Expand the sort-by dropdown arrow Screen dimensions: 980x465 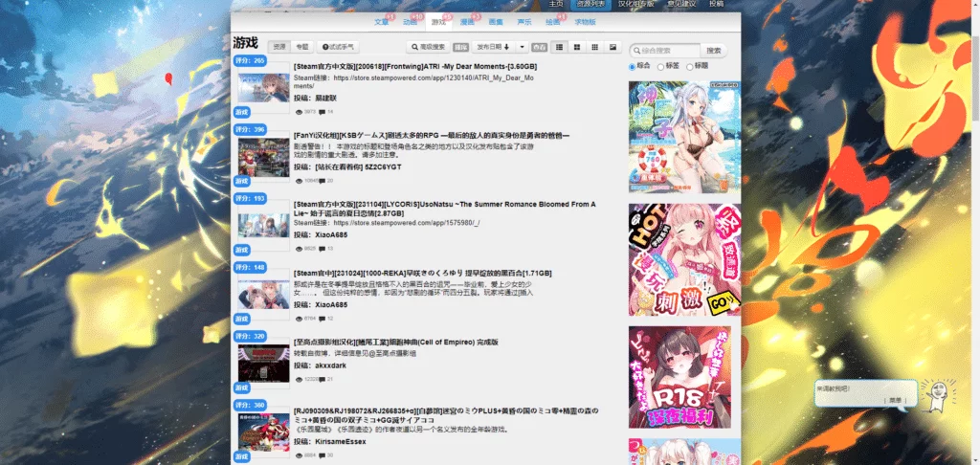[x=522, y=47]
